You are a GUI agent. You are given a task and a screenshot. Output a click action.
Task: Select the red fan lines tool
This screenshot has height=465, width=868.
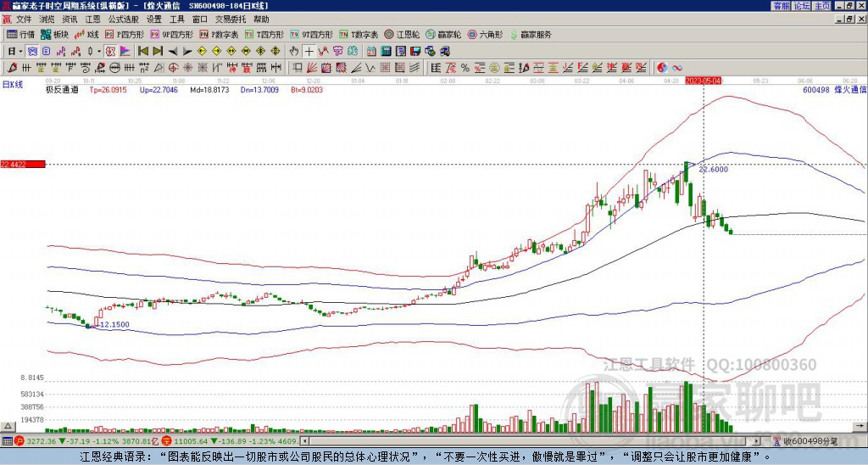point(312,68)
